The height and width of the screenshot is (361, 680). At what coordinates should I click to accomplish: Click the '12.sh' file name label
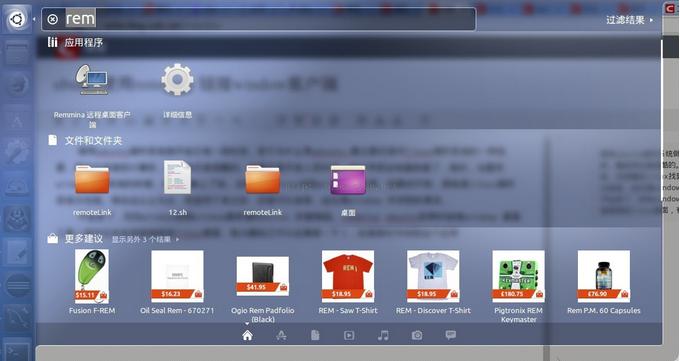pyautogui.click(x=177, y=212)
